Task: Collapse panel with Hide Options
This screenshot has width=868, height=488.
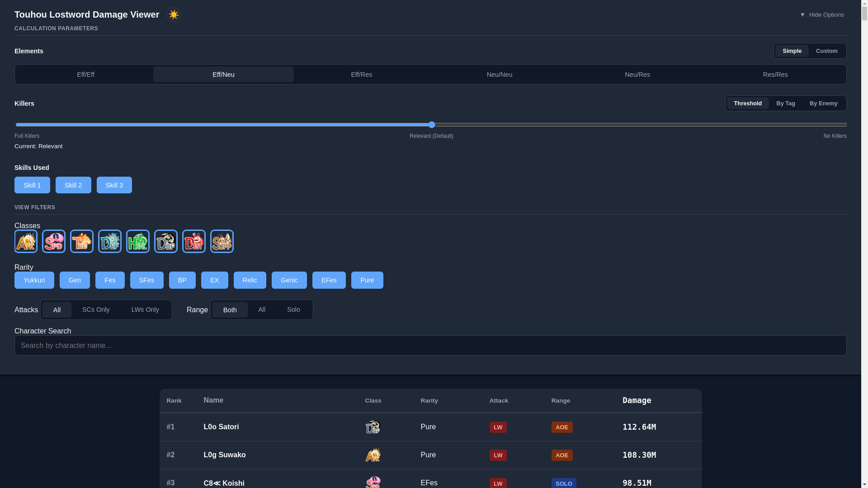Action: (x=822, y=15)
